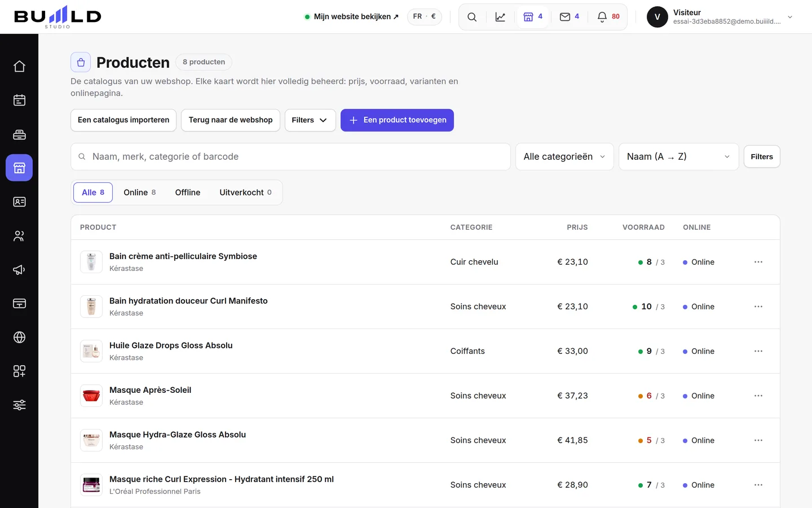Click Een catalogus importeren button

pyautogui.click(x=123, y=120)
